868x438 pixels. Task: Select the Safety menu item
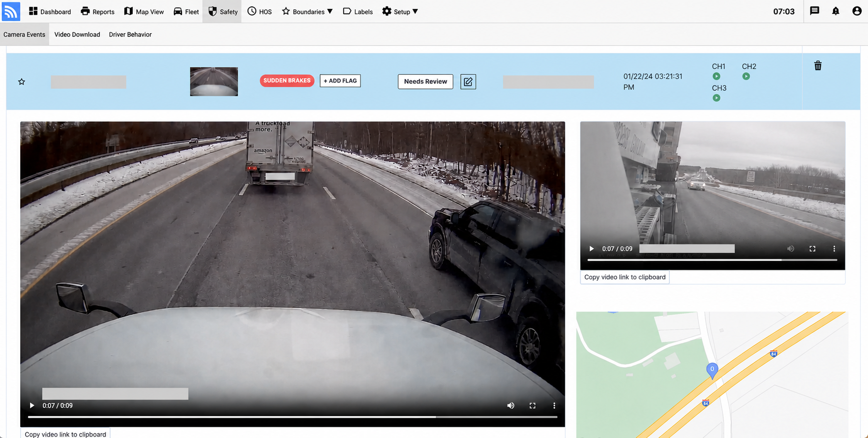click(x=223, y=11)
